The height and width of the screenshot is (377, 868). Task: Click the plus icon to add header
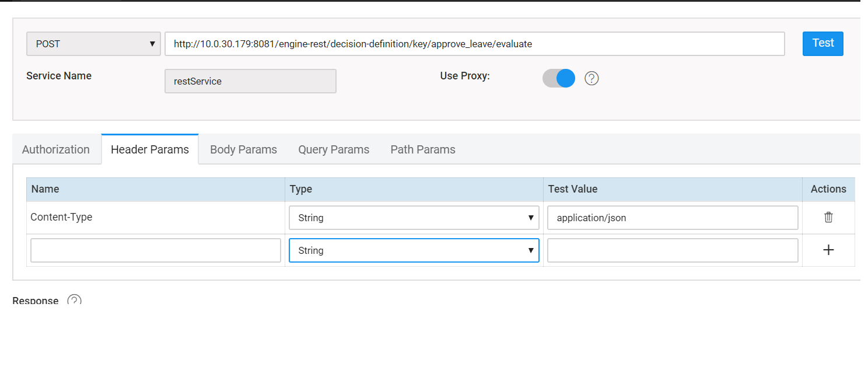pos(828,250)
